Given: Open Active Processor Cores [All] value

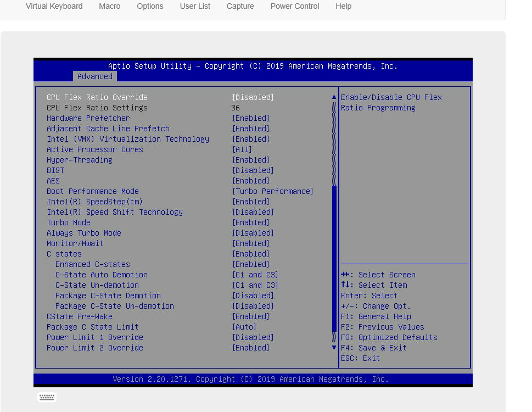Looking at the screenshot, I should click(242, 149).
